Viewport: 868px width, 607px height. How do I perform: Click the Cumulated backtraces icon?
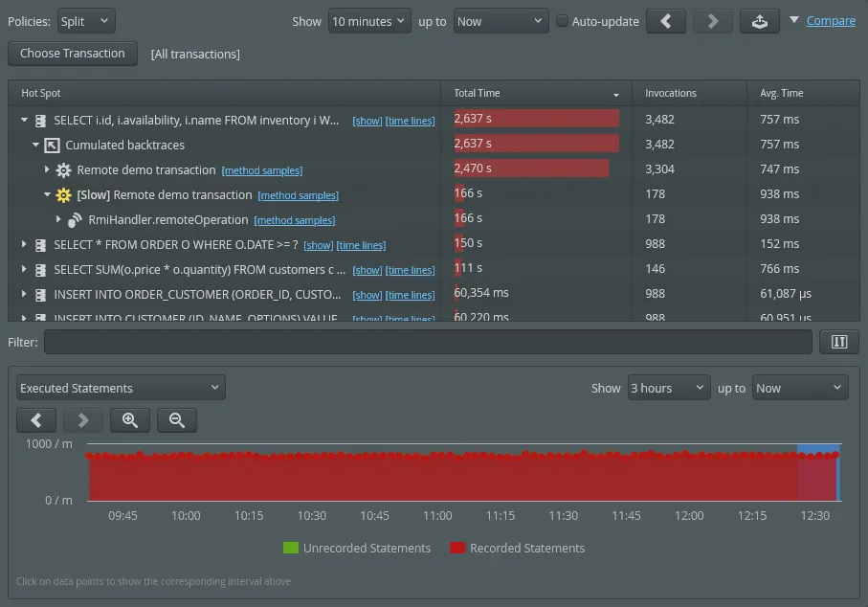tap(50, 145)
